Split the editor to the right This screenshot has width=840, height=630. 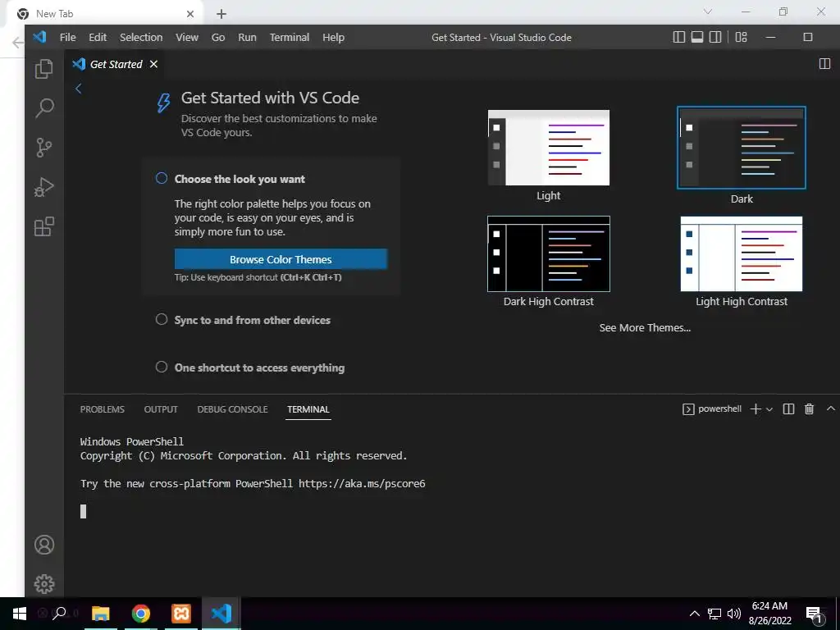coord(824,64)
